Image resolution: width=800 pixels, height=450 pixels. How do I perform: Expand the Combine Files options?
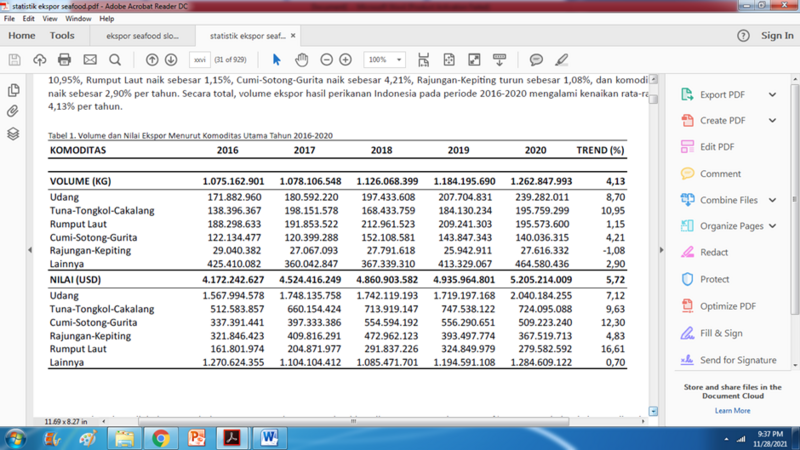coord(772,200)
